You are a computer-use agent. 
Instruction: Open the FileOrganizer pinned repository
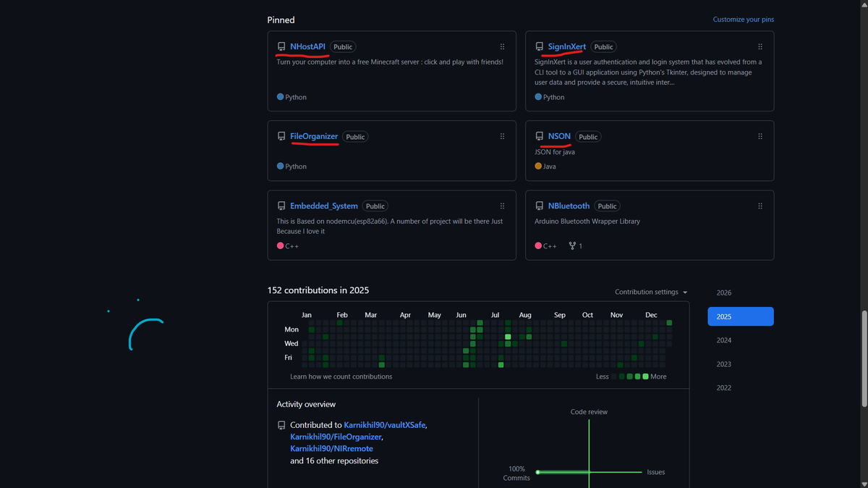coord(314,136)
